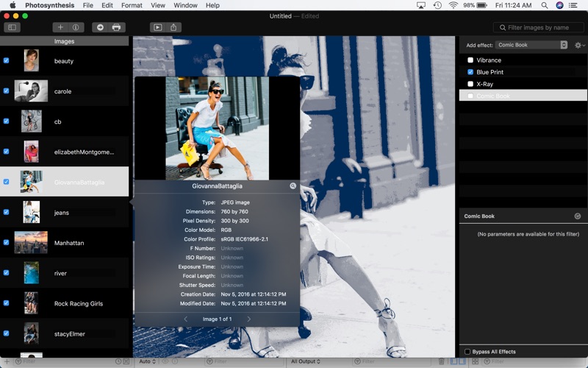Toggle the sidebar panel icon in toolbar

click(12, 27)
